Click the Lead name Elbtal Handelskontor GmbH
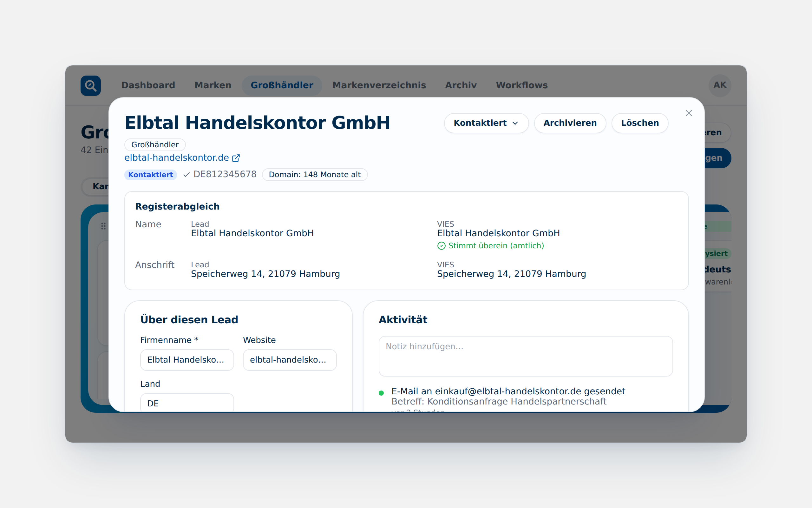 252,233
